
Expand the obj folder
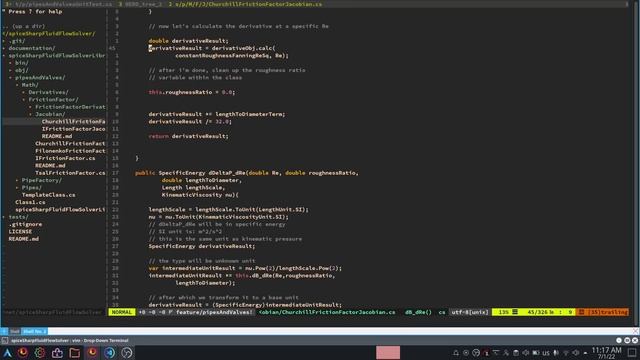pos(19,70)
